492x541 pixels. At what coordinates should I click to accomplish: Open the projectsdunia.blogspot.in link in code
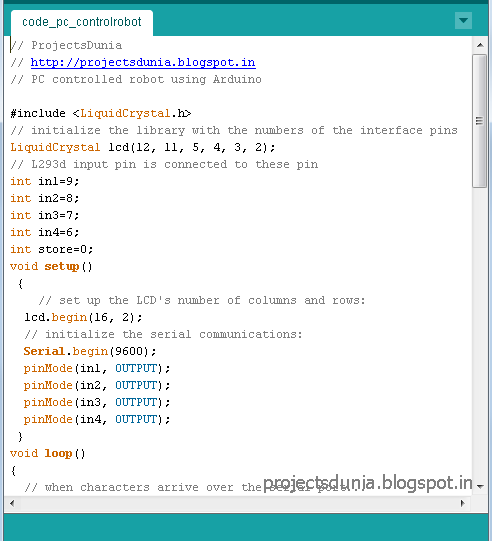pyautogui.click(x=143, y=62)
